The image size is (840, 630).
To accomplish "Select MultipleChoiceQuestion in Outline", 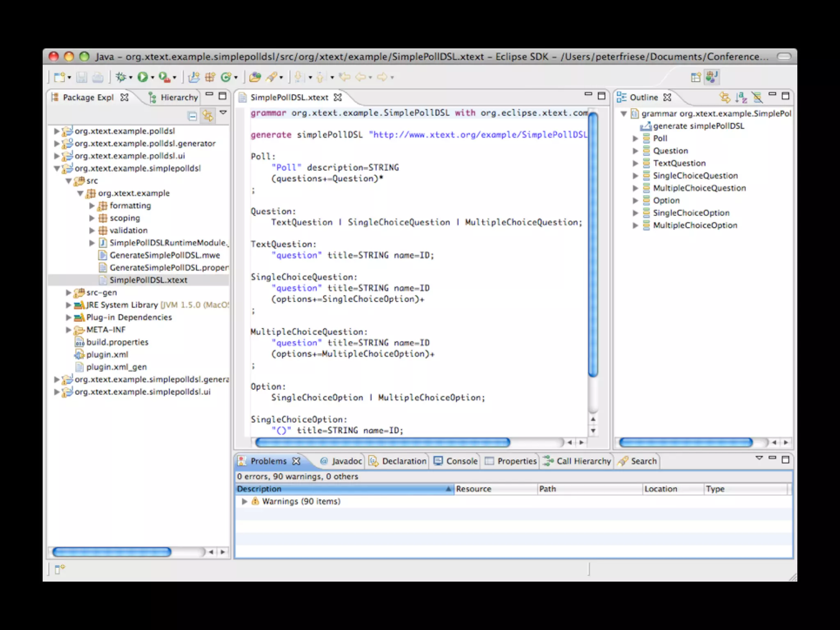I will tap(699, 188).
